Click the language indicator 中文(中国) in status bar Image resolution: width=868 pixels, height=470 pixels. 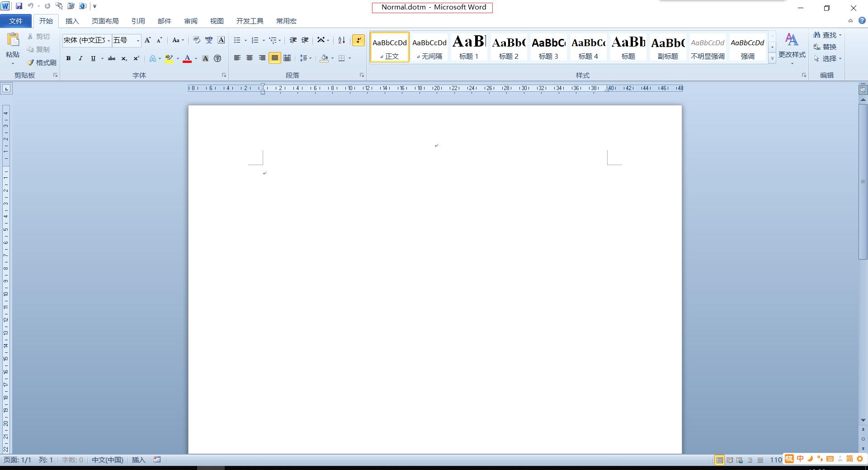click(108, 460)
